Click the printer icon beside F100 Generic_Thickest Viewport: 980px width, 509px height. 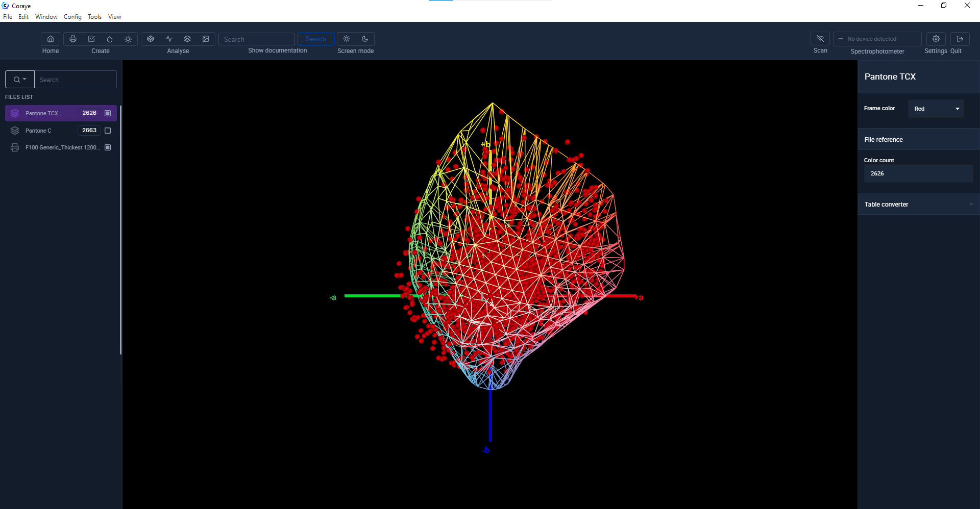click(15, 147)
